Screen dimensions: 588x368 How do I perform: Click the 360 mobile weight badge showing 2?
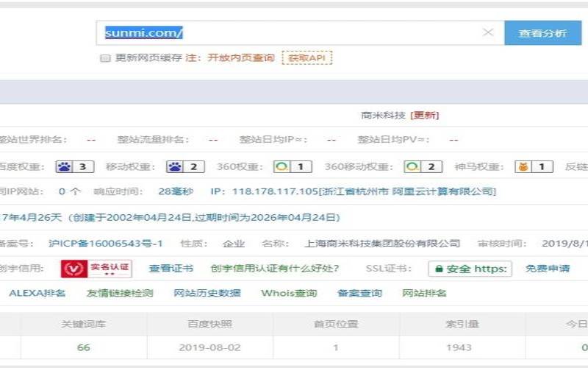coord(423,166)
